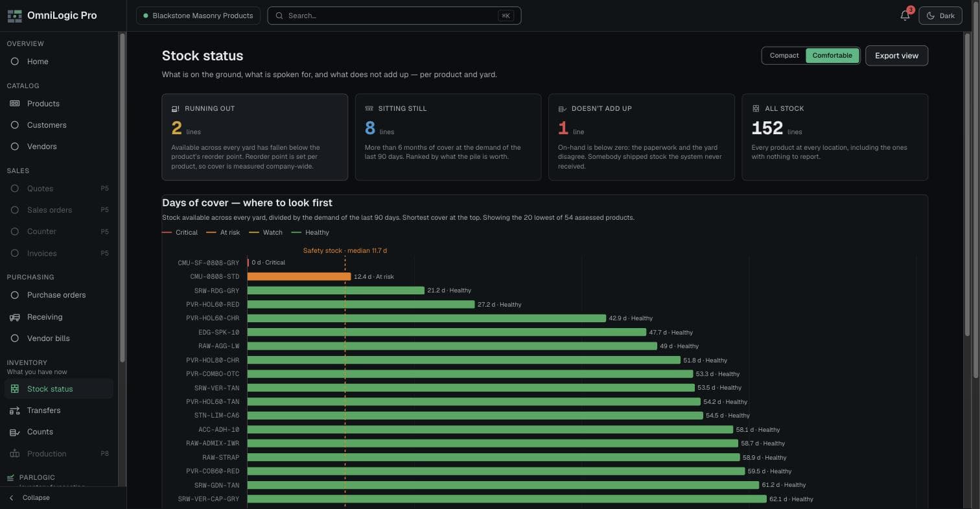Viewport: 980px width, 509px height.
Task: Click the 'Safety stock · median 11.7 d' label
Action: (345, 251)
